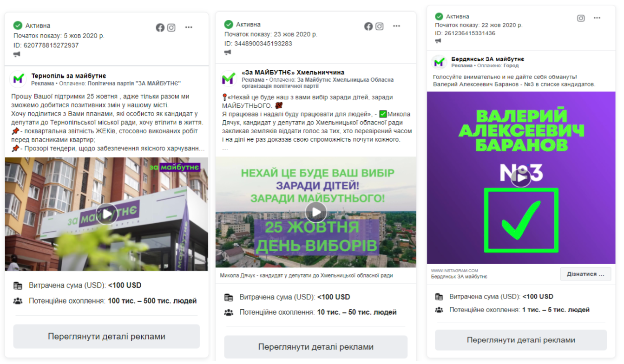Play the 25 жовтня день виборів video

coord(316,212)
